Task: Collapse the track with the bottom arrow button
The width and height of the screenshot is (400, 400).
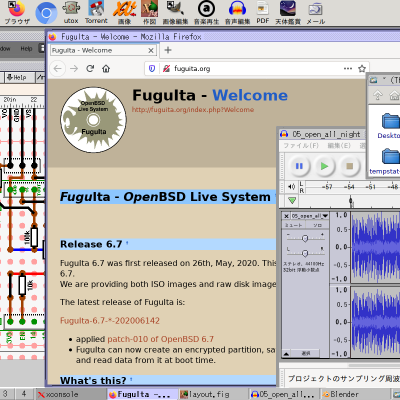Action: click(x=286, y=353)
